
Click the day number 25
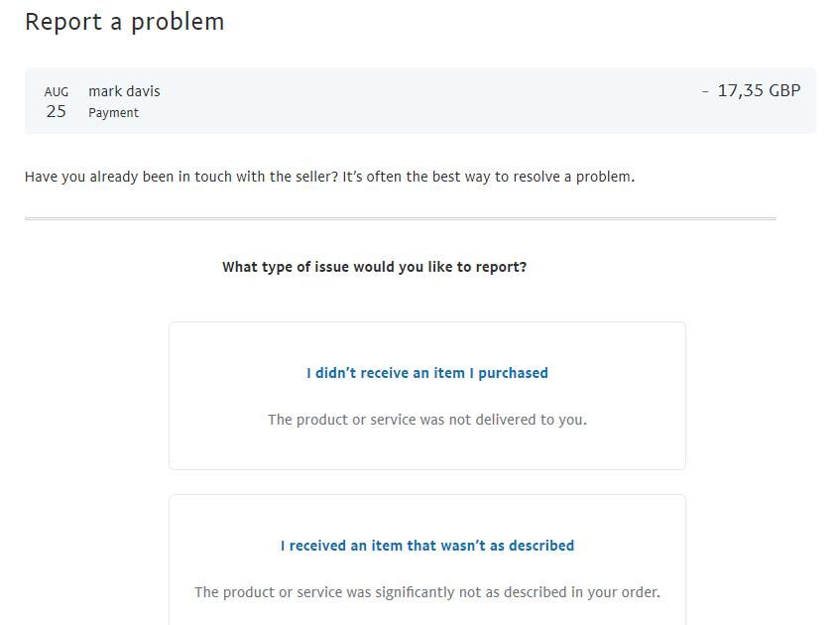click(57, 111)
